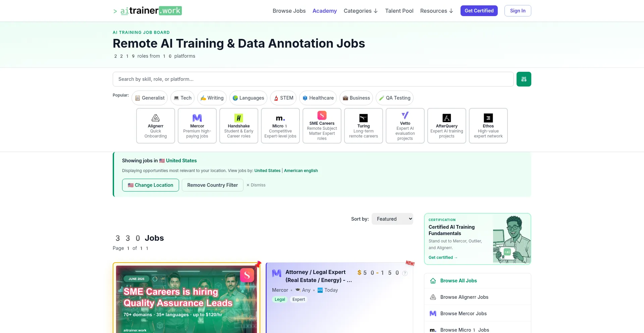
Task: Click the Legal tag on job card
Action: (280, 299)
